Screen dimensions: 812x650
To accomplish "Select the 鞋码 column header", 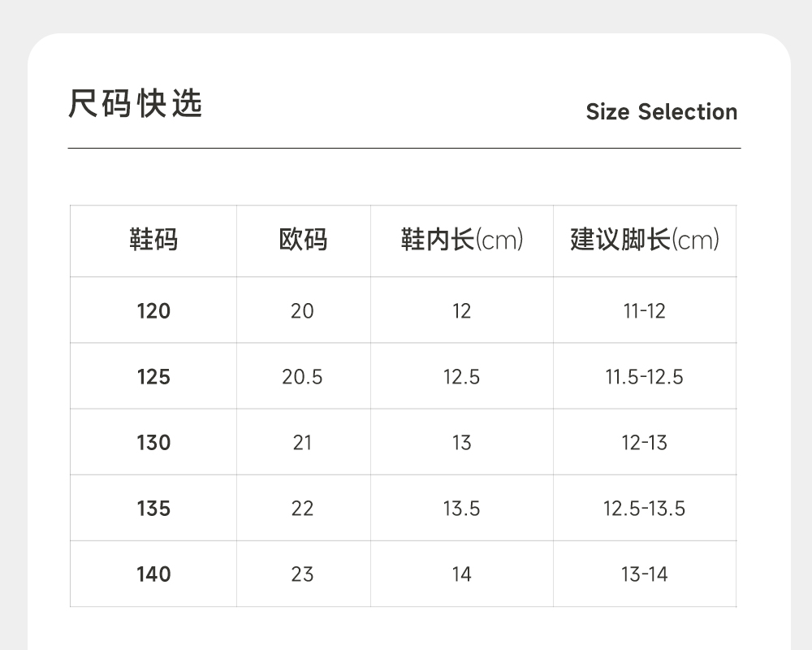I will [x=153, y=240].
